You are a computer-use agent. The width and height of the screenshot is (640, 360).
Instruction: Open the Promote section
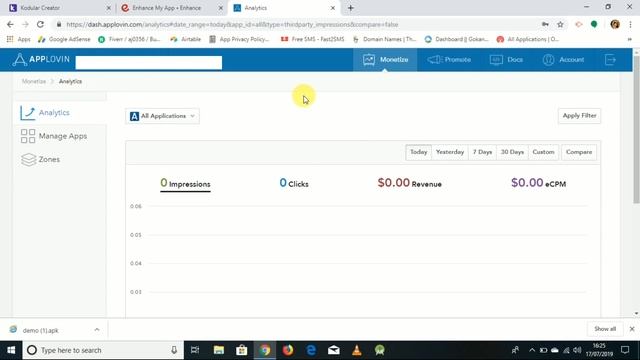click(449, 60)
